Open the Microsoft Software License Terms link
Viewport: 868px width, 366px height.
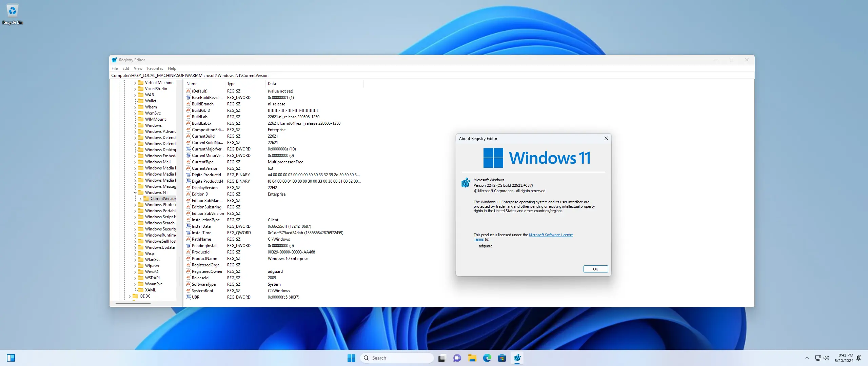(550, 235)
